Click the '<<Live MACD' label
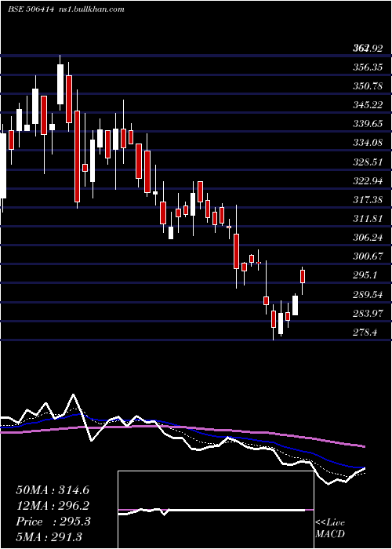Screen dimensions: 392x549 pos(330,528)
